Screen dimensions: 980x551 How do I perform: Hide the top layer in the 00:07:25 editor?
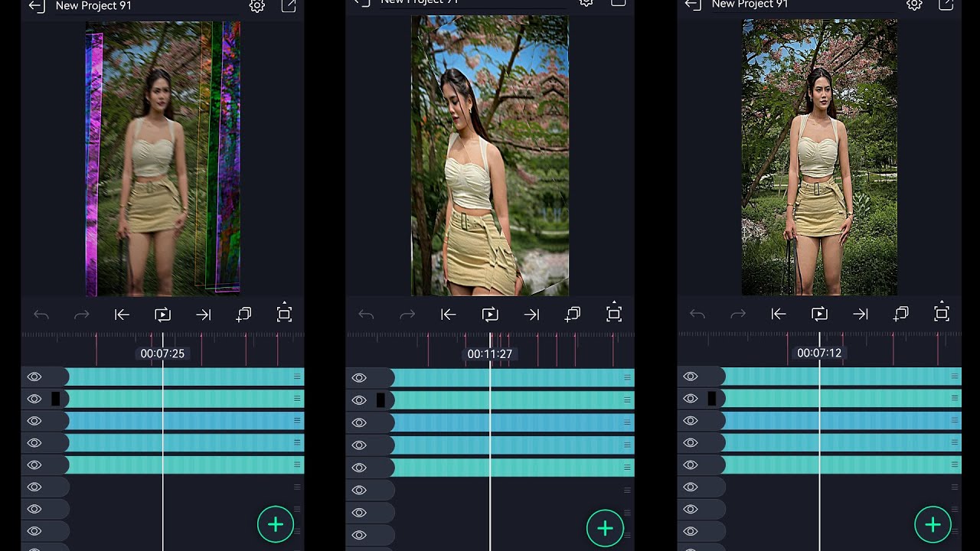tap(34, 377)
